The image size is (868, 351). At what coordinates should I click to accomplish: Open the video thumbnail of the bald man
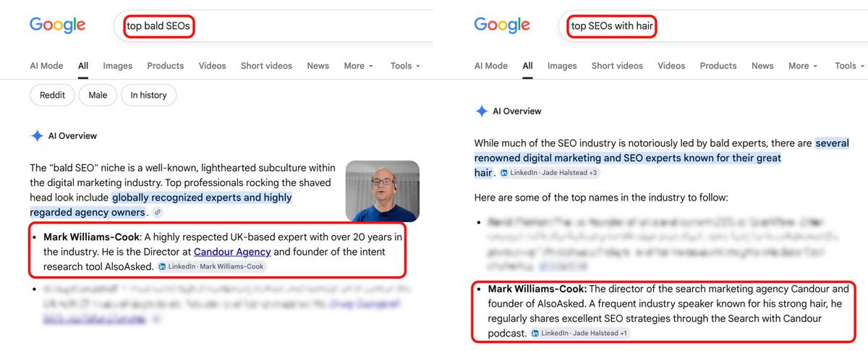point(383,191)
